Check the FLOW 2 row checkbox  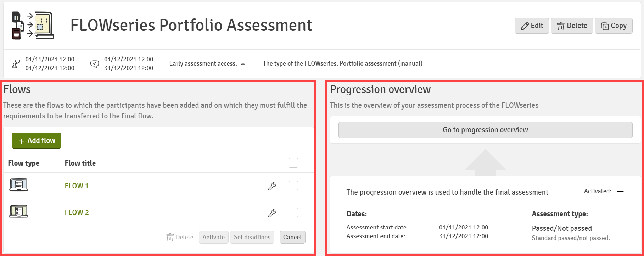[293, 212]
